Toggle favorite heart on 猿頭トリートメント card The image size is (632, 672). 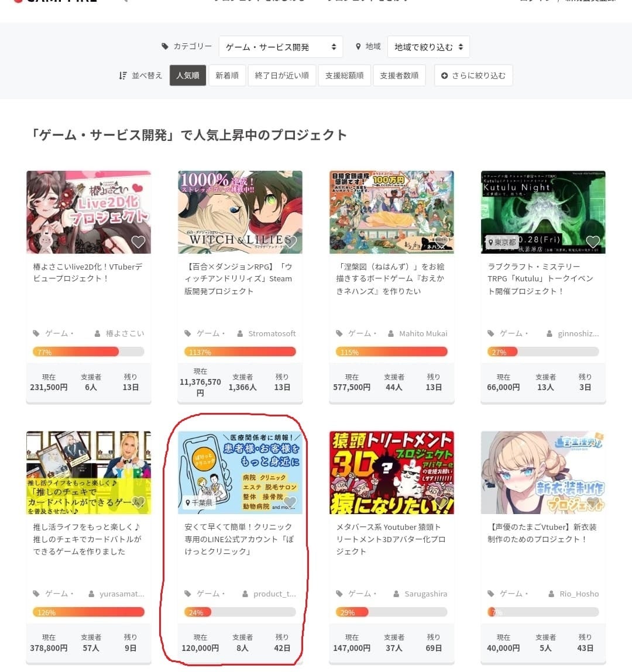tap(441, 502)
